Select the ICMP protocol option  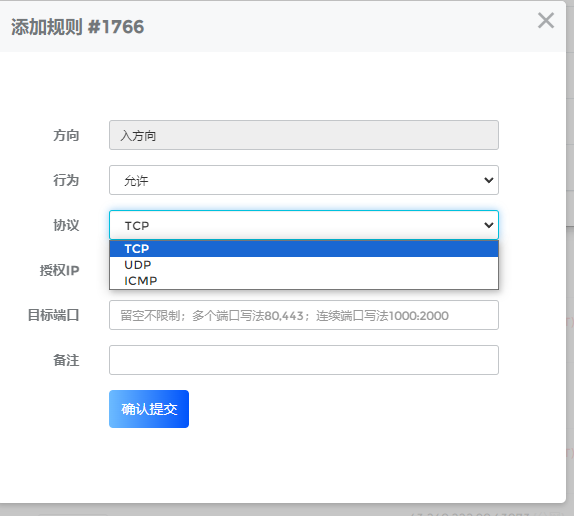click(304, 281)
